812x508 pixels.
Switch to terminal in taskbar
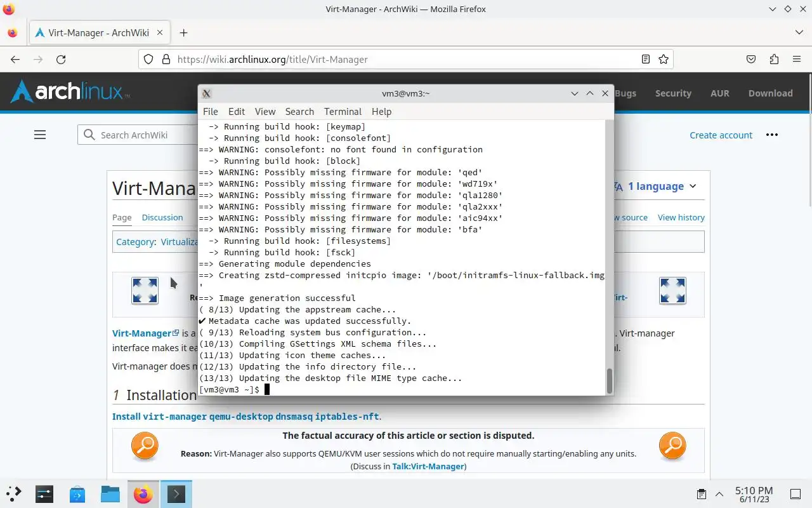pos(176,494)
